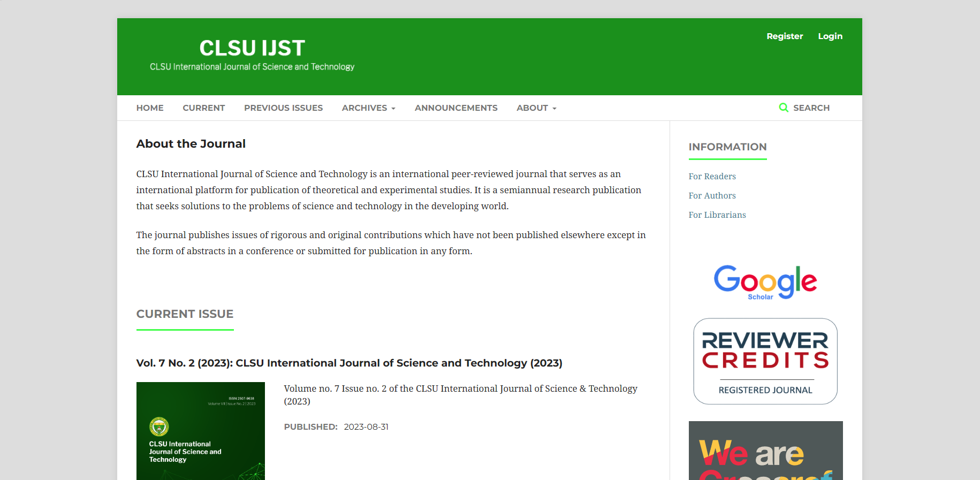Open the We are Crossref banner
Viewport: 980px width, 480px height.
(x=765, y=451)
